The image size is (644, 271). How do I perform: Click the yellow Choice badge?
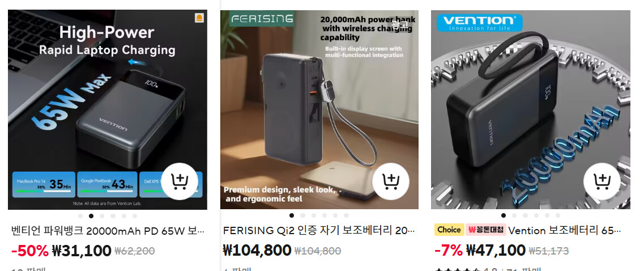tap(449, 230)
